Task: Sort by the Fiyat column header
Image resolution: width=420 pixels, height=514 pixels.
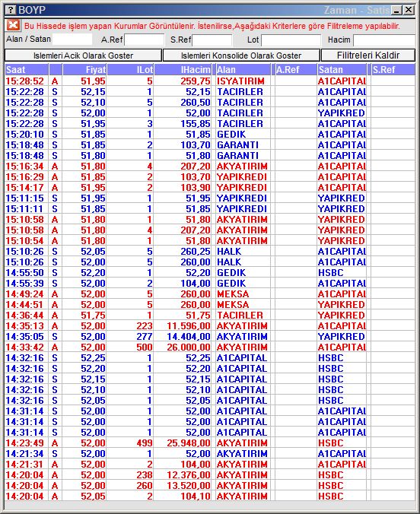Action: tap(84, 69)
